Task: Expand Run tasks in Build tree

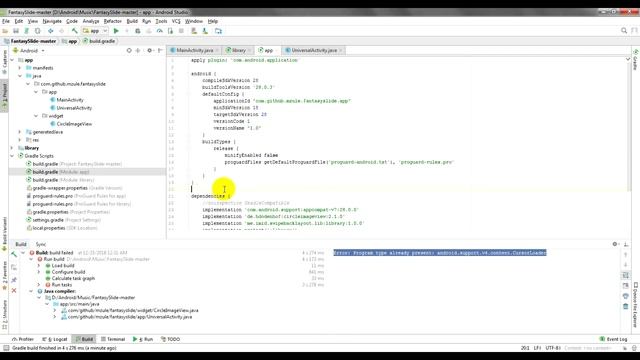Action: click(x=39, y=285)
